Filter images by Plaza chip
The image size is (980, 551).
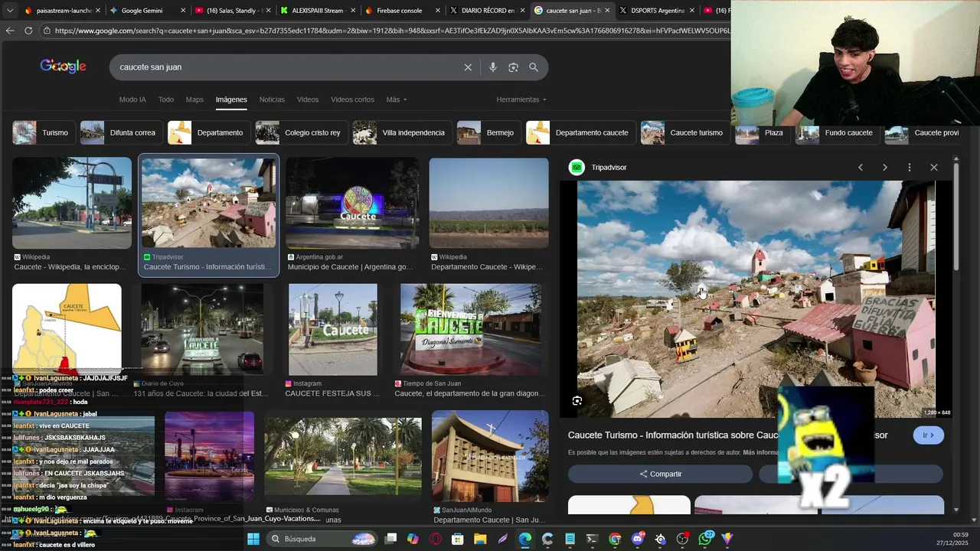763,132
